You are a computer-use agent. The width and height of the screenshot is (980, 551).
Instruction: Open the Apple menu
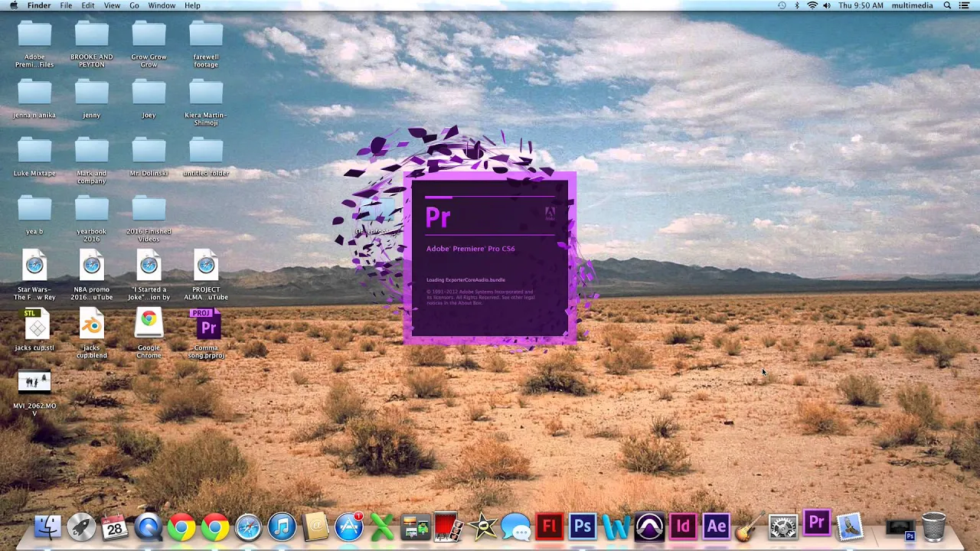click(x=13, y=5)
